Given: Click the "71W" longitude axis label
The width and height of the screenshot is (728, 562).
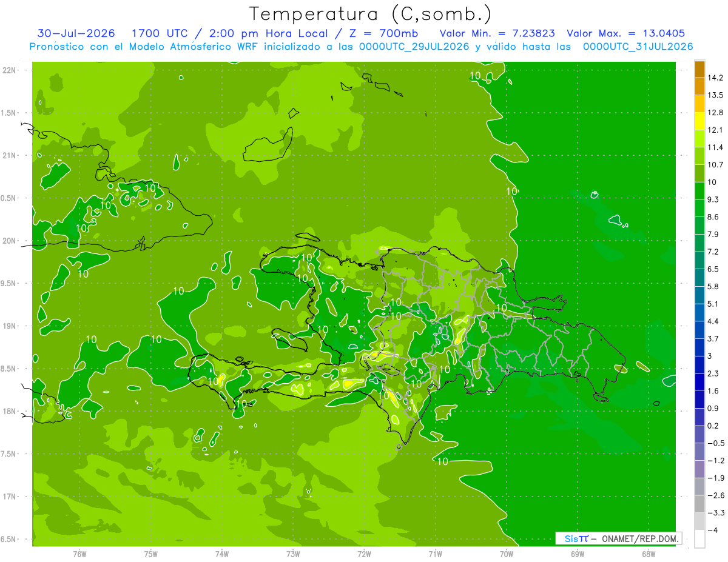Looking at the screenshot, I should [x=435, y=554].
